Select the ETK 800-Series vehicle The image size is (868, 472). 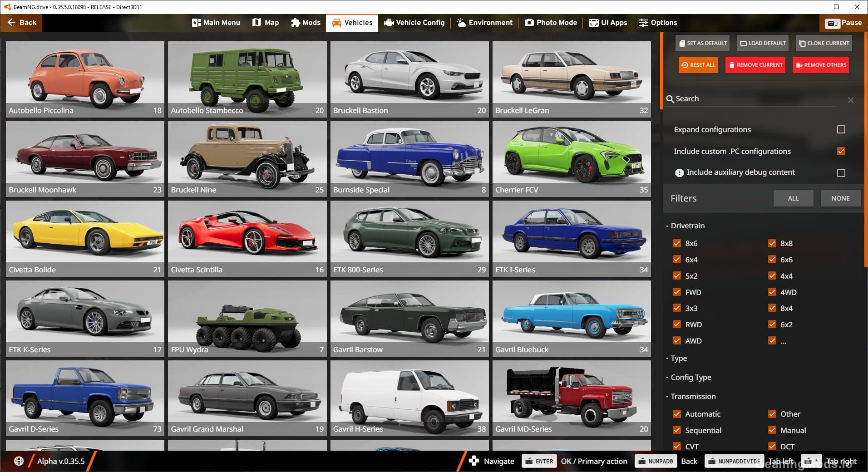click(409, 239)
